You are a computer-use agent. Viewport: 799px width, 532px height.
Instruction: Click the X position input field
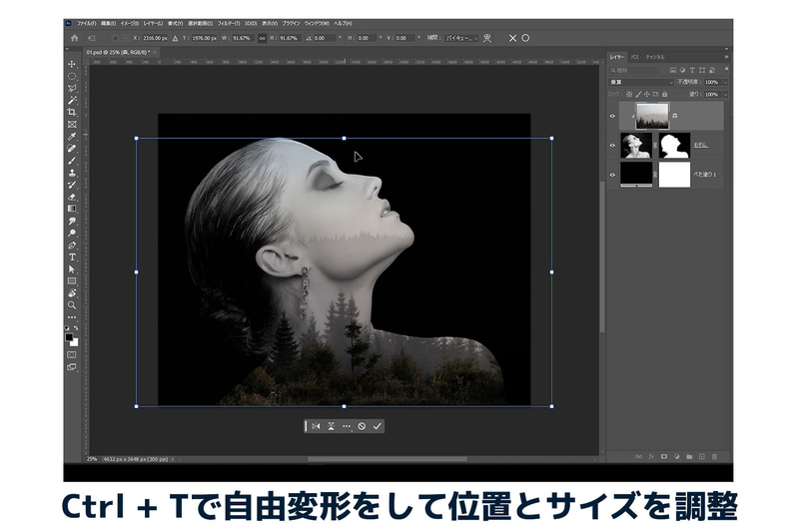point(154,38)
